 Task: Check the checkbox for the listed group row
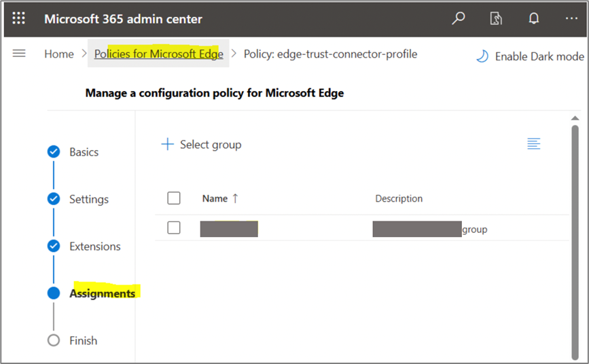click(174, 228)
